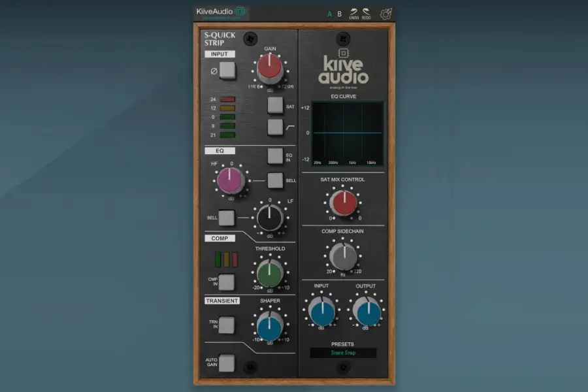The height and width of the screenshot is (392, 588).
Task: Toggle the SAT saturation button
Action: [x=275, y=105]
